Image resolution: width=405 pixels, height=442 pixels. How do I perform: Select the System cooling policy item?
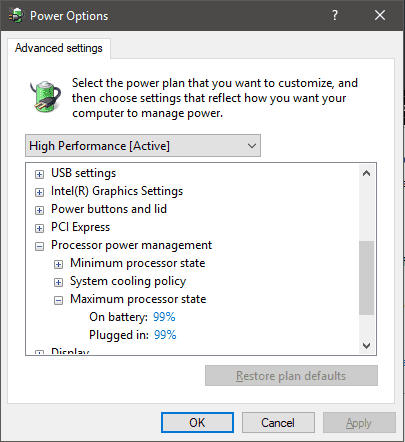tap(128, 281)
